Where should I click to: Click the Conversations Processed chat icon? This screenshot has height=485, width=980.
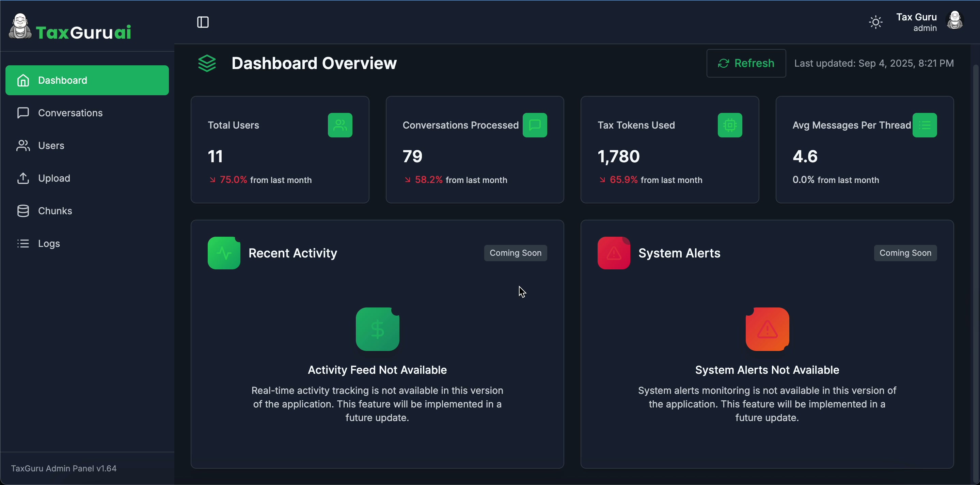[535, 125]
